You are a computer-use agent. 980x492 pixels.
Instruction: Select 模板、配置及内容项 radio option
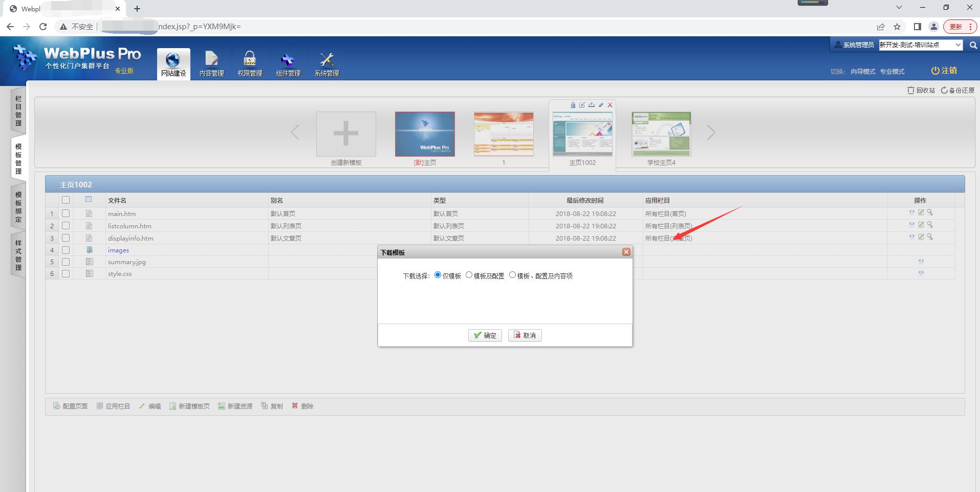512,275
